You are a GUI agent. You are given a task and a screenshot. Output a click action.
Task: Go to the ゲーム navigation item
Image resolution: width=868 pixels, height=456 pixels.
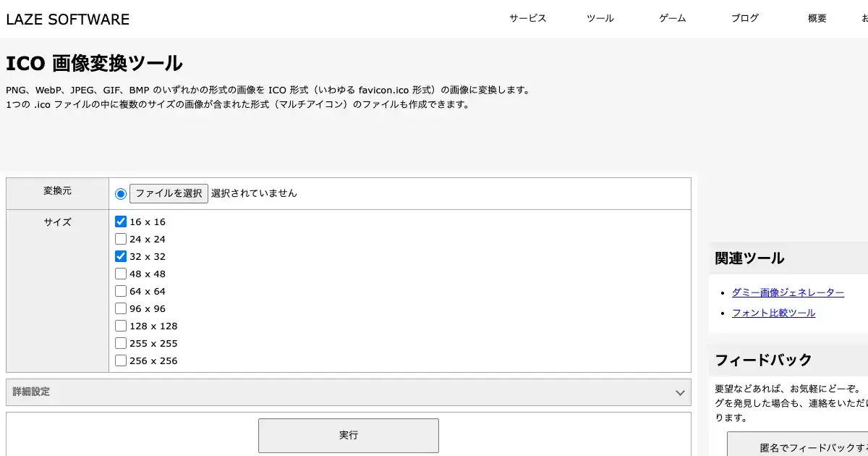coord(672,19)
